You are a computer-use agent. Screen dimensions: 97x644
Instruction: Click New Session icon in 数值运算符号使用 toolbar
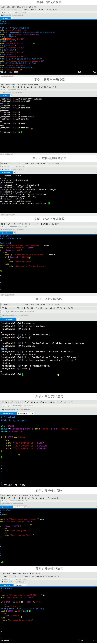[x=2, y=164]
